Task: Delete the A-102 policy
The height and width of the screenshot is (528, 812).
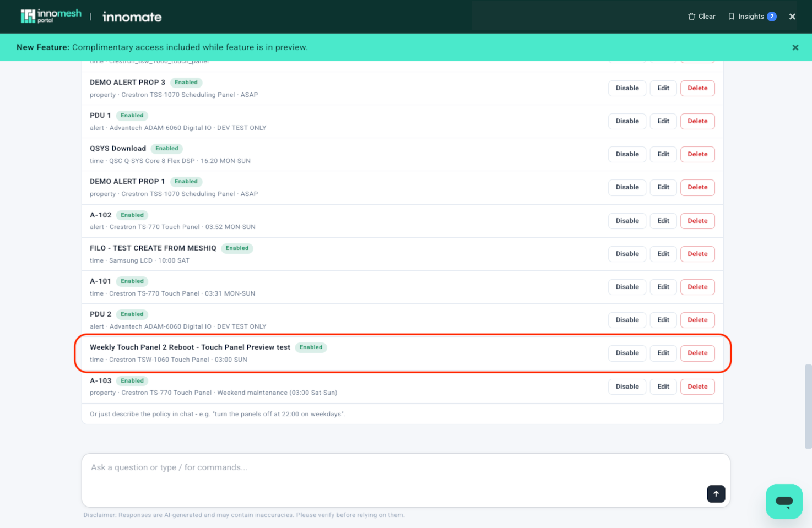Action: [697, 221]
